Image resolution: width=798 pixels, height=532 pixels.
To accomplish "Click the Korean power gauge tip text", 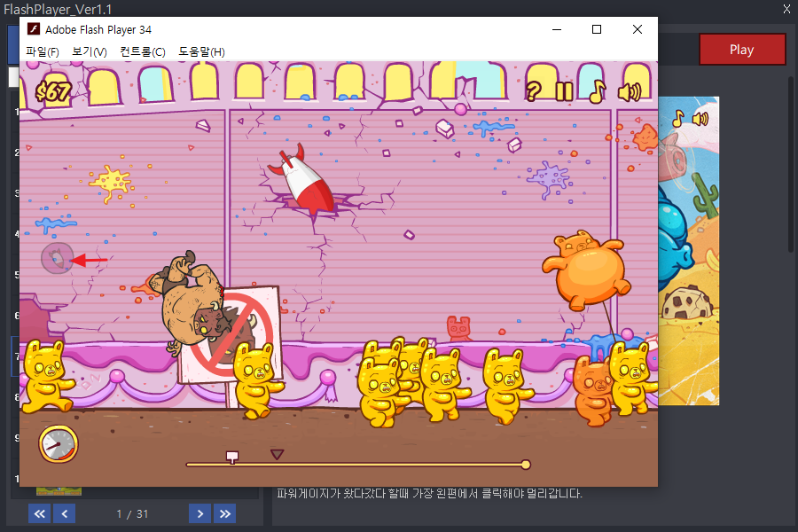I will 429,493.
